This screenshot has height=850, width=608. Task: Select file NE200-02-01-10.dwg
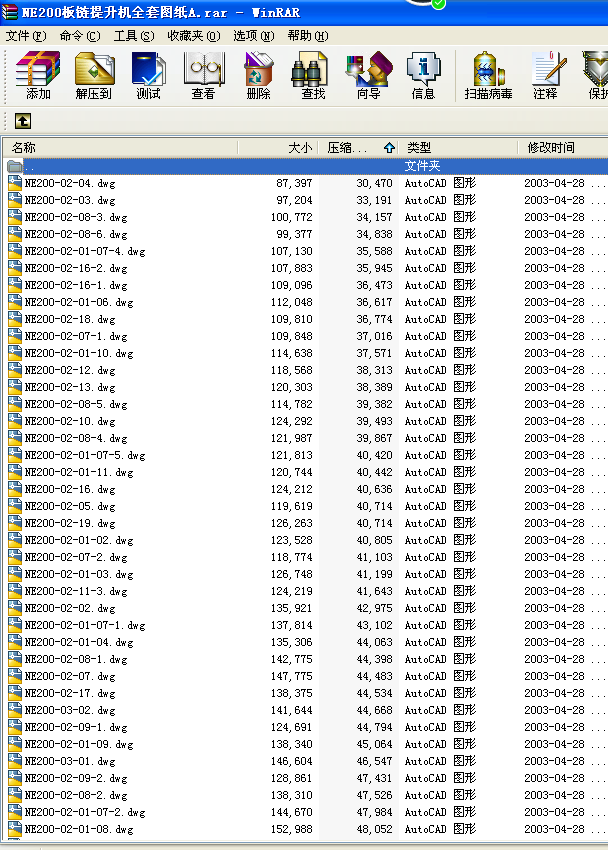tap(79, 353)
